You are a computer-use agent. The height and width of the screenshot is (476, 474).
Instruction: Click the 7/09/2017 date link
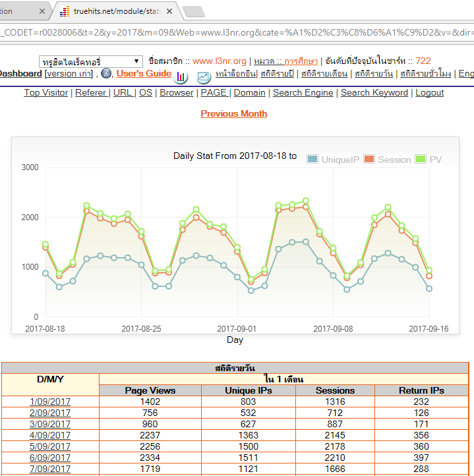tap(50, 469)
